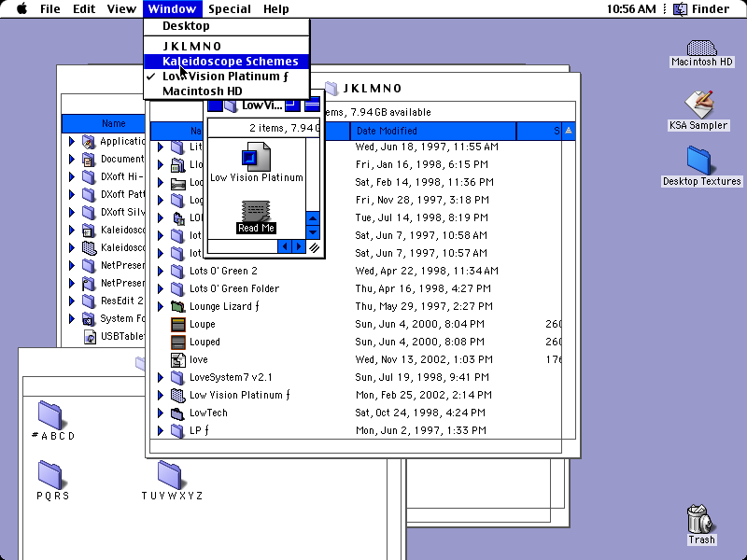Choose Desktop from the Window menu
Image resolution: width=747 pixels, height=560 pixels.
(227, 26)
